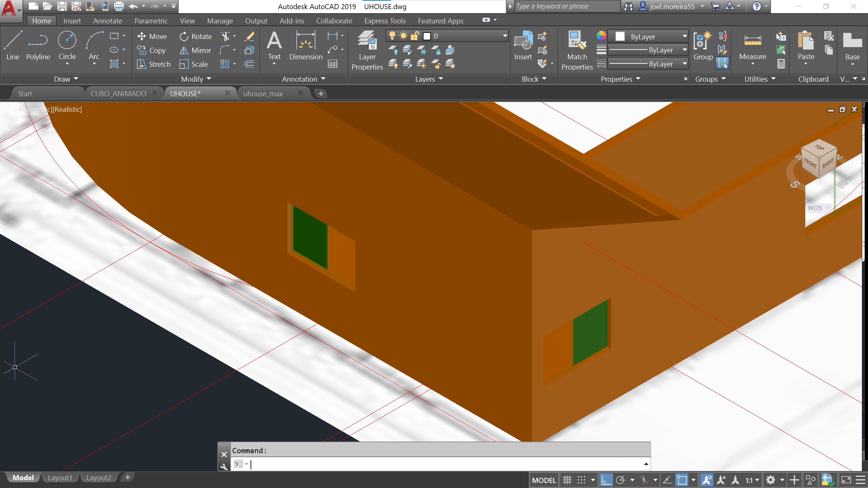Toggle annotation objects visibility in status bar

pos(707,480)
